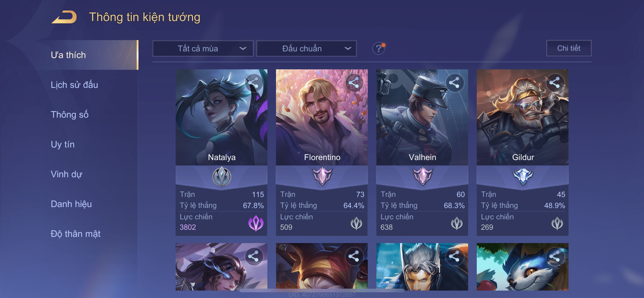Share Natalya hero card
This screenshot has height=298, width=644.
tap(253, 83)
